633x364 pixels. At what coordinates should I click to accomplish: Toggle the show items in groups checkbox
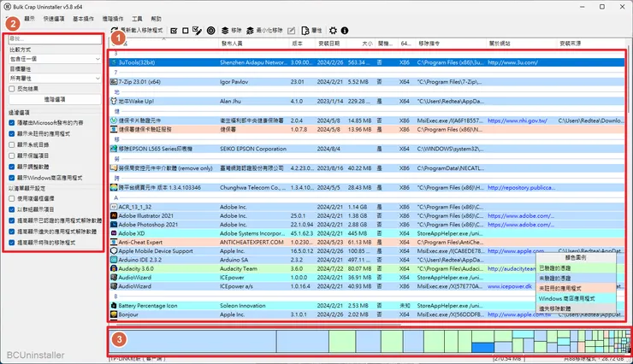click(12, 209)
